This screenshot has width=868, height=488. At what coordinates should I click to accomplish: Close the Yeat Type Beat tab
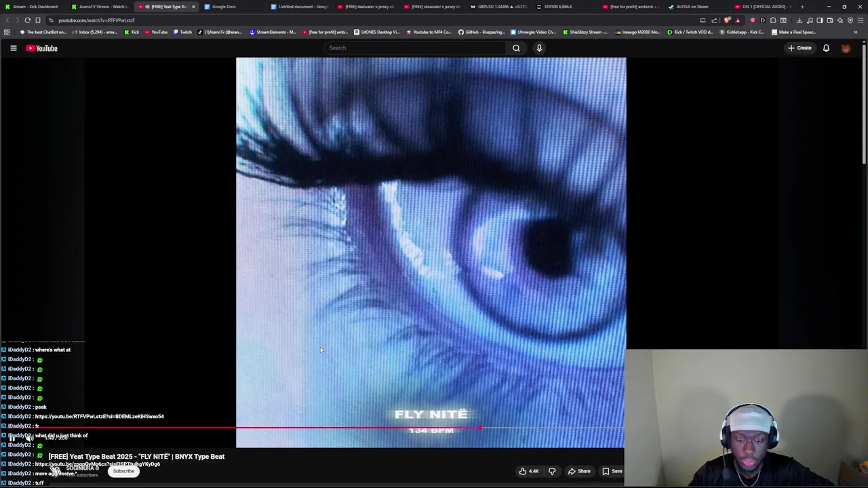click(193, 7)
